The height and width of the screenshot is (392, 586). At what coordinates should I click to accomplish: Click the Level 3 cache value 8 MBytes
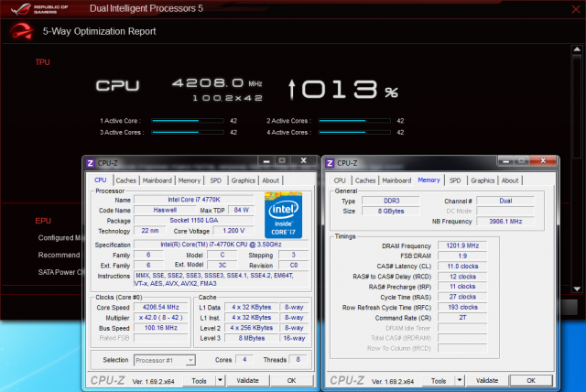252,338
